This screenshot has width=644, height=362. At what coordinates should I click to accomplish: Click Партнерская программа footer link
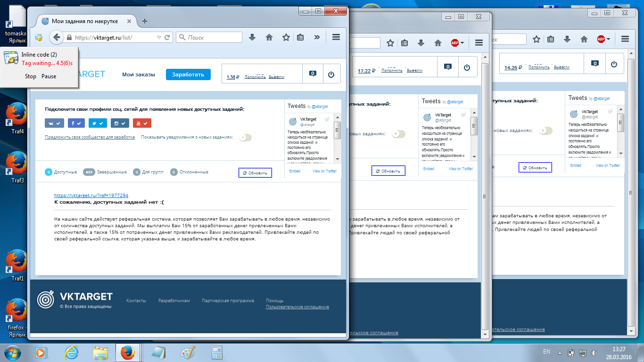click(228, 301)
